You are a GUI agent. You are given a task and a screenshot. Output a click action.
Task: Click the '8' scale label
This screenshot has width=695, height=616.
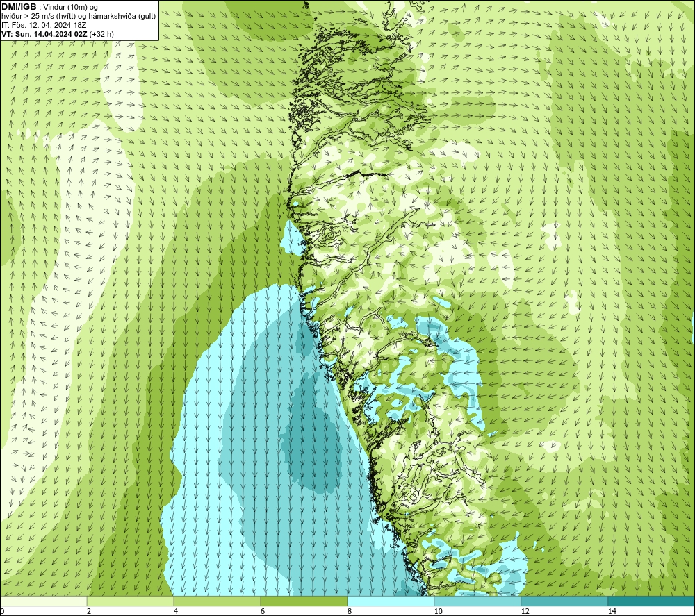pyautogui.click(x=350, y=611)
